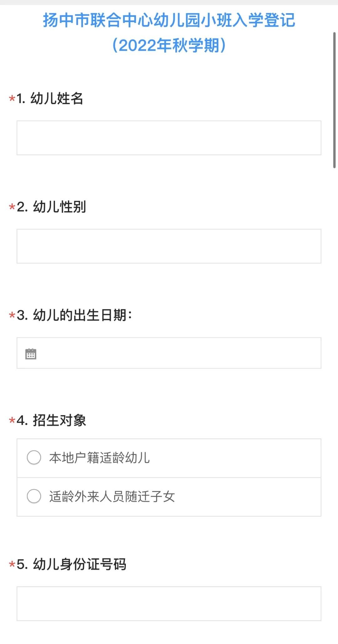
Task: Click the question label 2. 幼儿性别
Action: [52, 207]
